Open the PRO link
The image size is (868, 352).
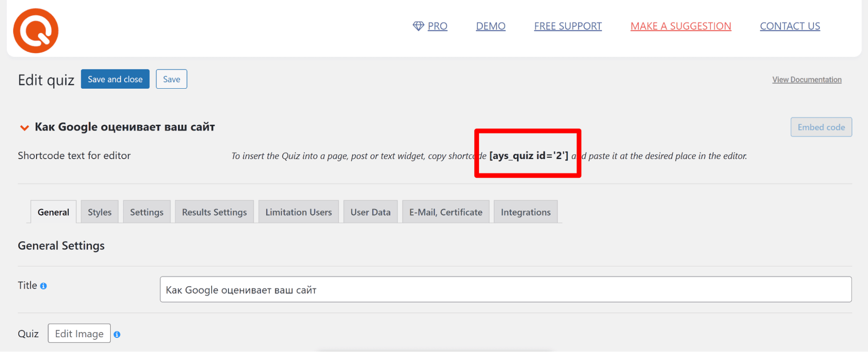click(x=437, y=26)
